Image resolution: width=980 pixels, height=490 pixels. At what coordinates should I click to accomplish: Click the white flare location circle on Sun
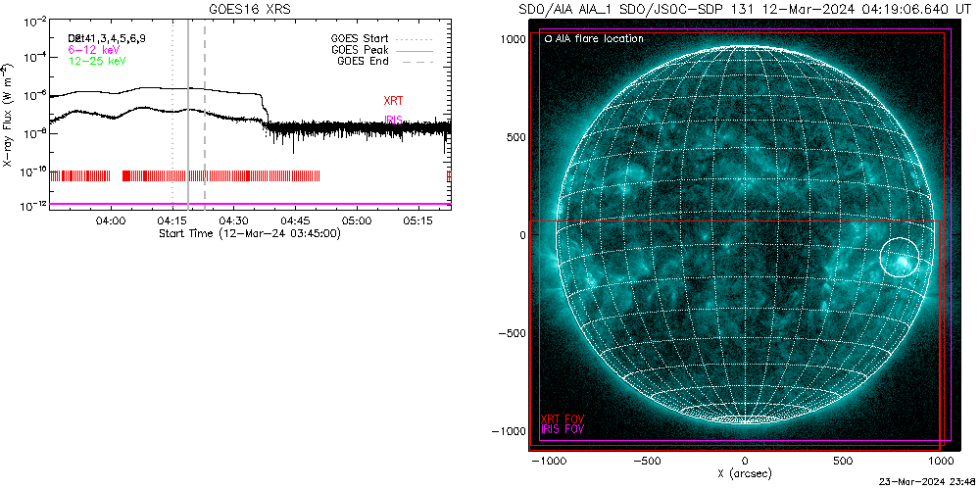coord(900,257)
